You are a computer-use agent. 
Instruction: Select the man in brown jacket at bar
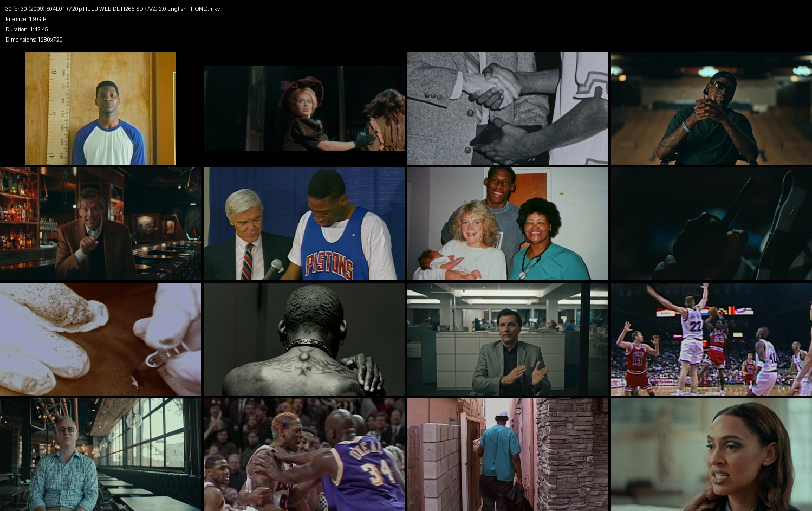point(100,224)
